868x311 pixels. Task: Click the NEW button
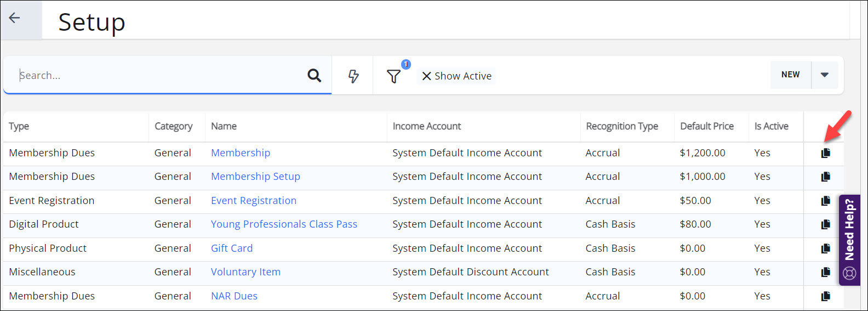790,75
